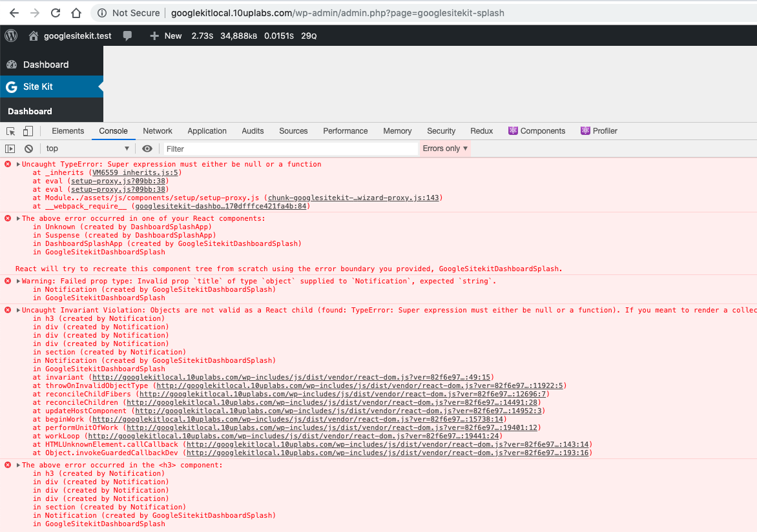Open the VM6559 inherits.js:5 source link

135,172
